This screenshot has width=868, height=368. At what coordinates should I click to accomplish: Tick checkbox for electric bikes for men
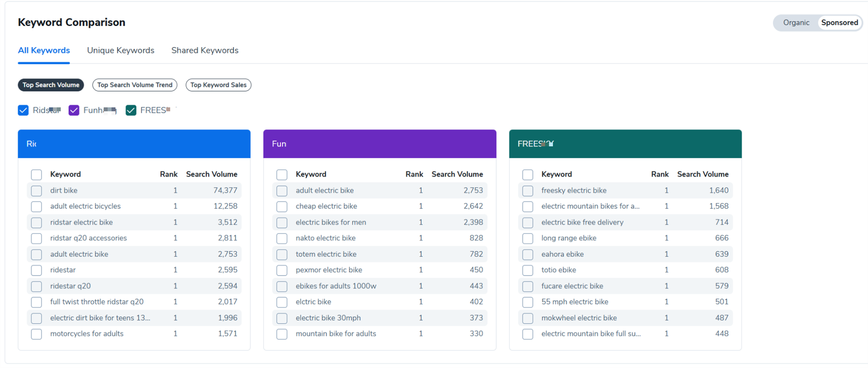click(282, 222)
